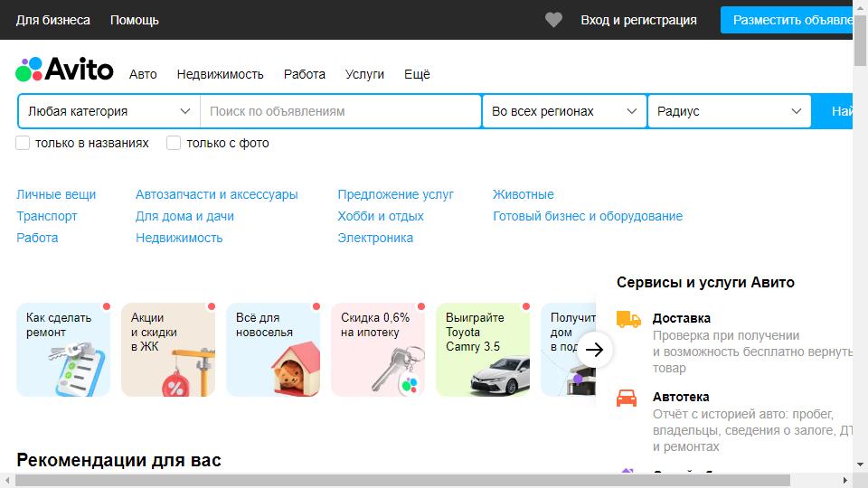Open the 'Скидка 0,6% на ипотеку' card

click(378, 349)
